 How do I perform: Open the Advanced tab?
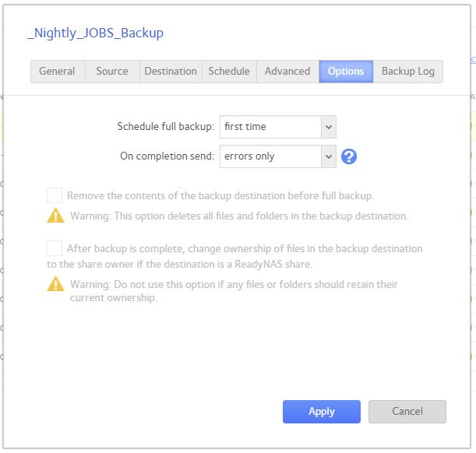click(x=287, y=72)
